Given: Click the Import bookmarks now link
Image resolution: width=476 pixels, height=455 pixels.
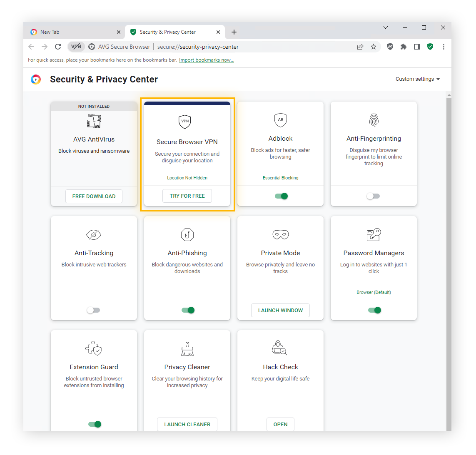Looking at the screenshot, I should pyautogui.click(x=207, y=60).
